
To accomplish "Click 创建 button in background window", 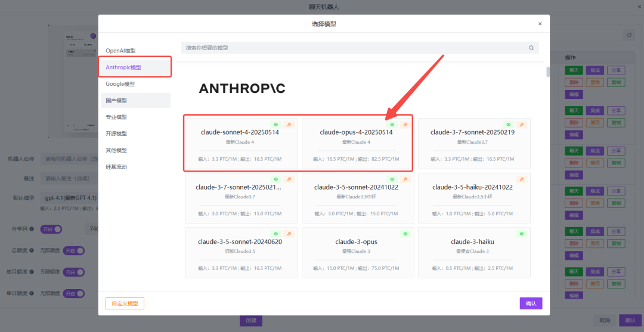I will pyautogui.click(x=251, y=321).
